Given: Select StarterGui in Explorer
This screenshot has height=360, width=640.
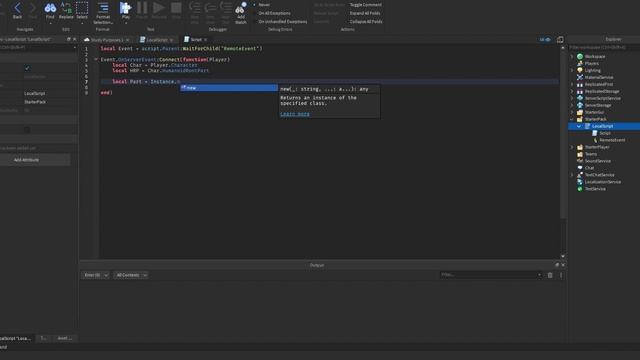Looking at the screenshot, I should [x=594, y=112].
